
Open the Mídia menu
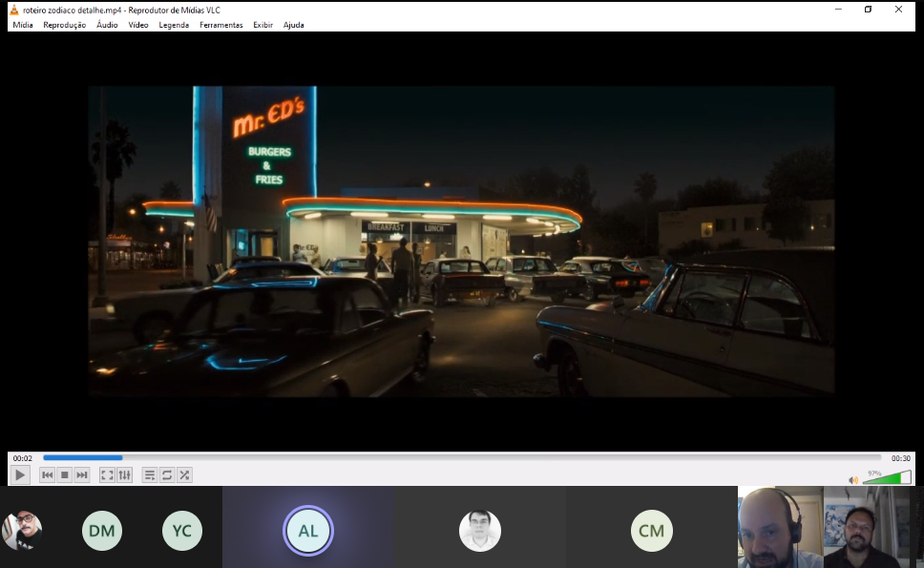pos(22,25)
